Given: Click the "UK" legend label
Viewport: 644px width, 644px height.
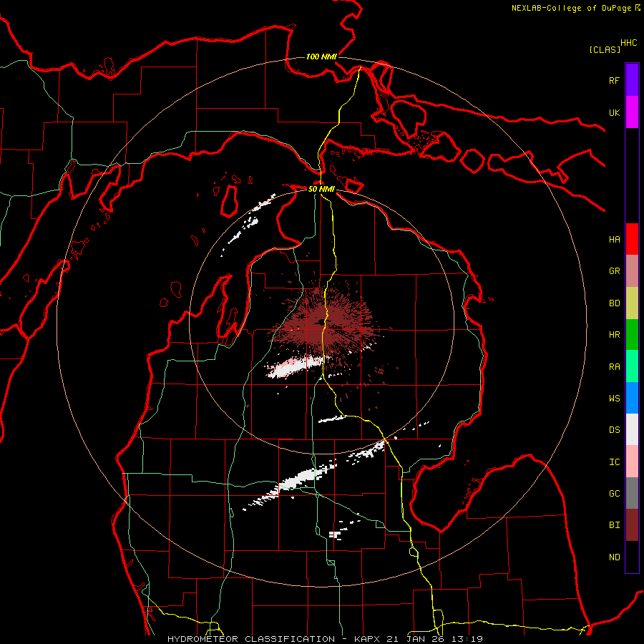Looking at the screenshot, I should click(x=614, y=112).
